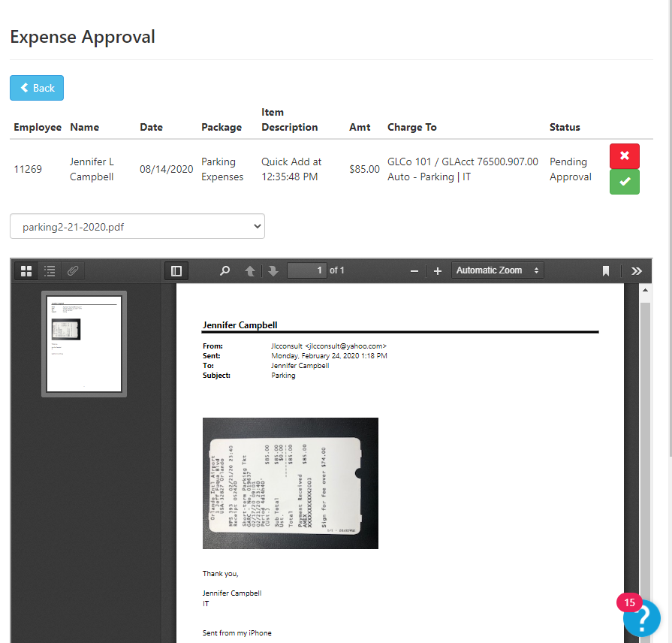Viewport: 672px width, 643px height.
Task: Show thumbnails view in PDF sidebar
Action: (x=26, y=271)
